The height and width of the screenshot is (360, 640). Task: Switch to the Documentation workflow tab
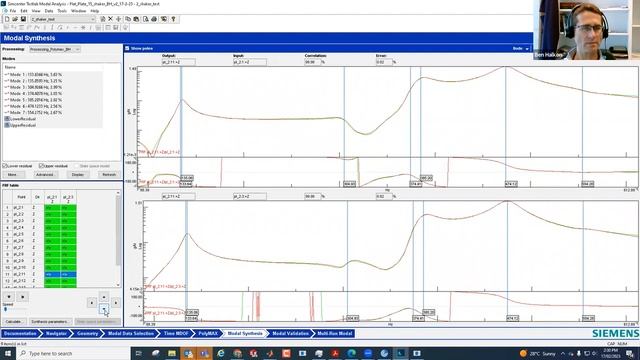(x=20, y=333)
